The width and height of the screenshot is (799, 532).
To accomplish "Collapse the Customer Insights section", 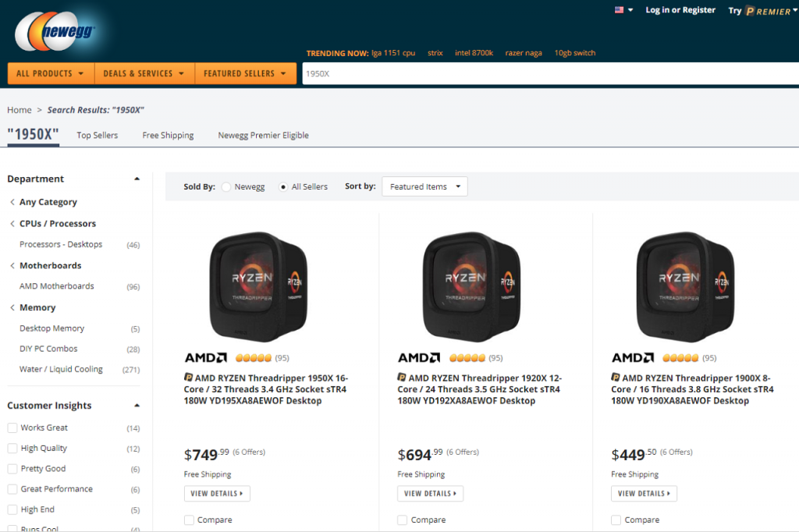I will pos(137,406).
